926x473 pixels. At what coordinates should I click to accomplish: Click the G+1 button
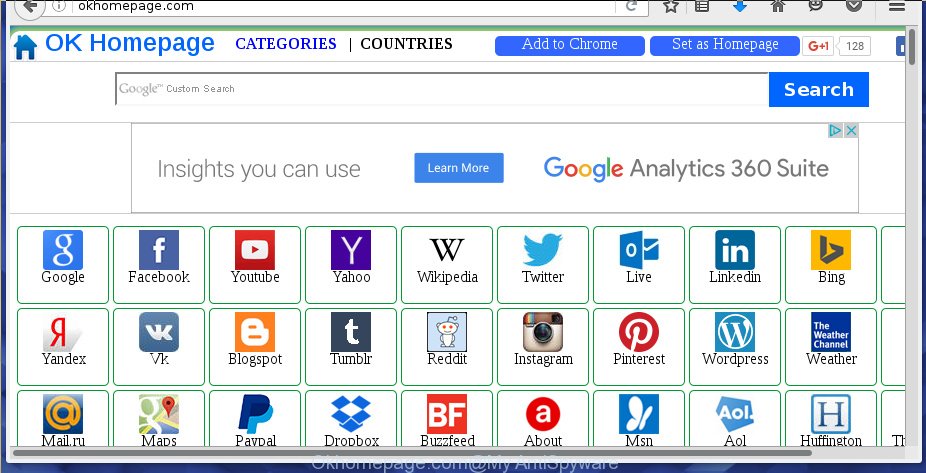818,46
